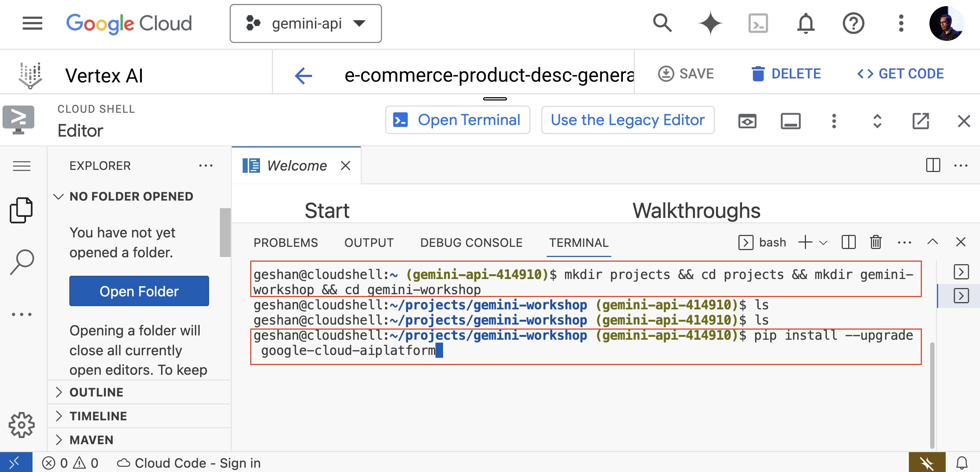Open the Search magnifier in activity bar
This screenshot has height=472, width=980.
tap(21, 262)
